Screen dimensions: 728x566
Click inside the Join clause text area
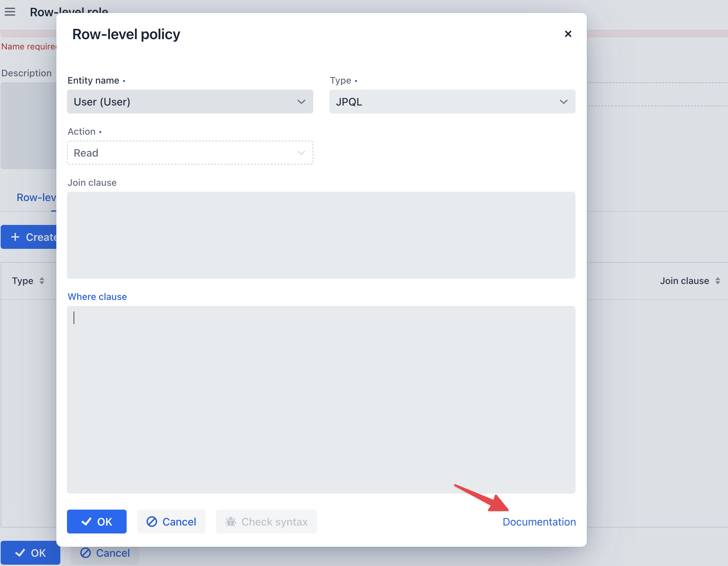pos(321,235)
